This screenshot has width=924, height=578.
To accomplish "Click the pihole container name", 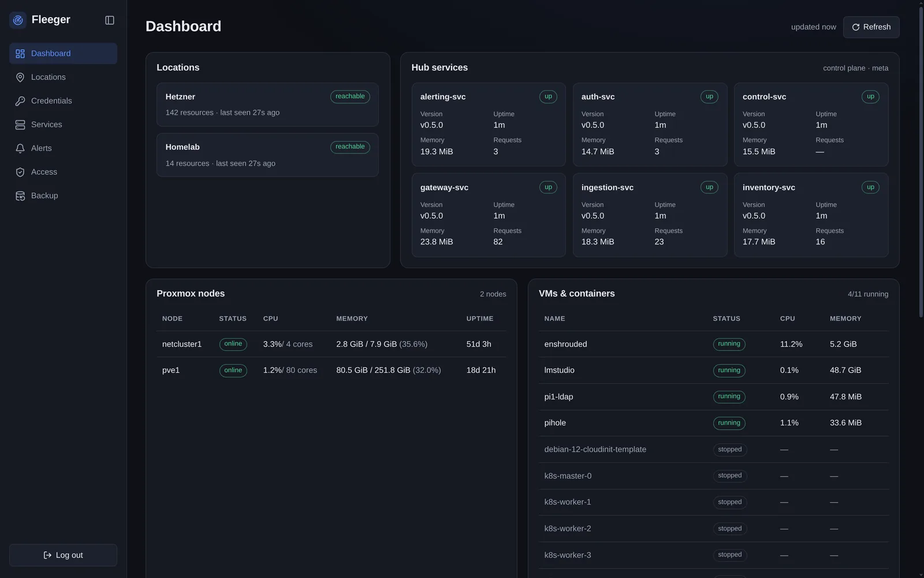I will pyautogui.click(x=555, y=423).
